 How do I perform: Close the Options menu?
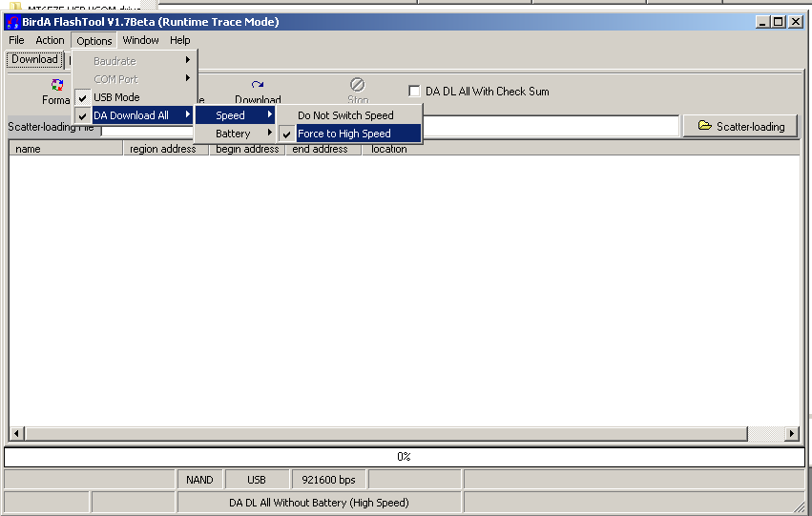[94, 40]
